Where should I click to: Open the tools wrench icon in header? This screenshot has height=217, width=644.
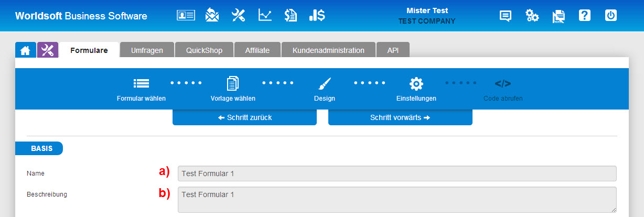coord(239,15)
